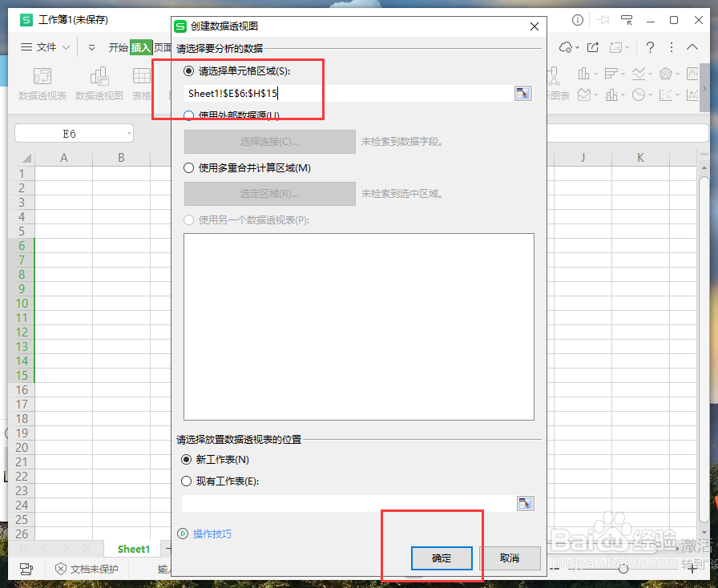Click the 确定 button

coord(442,558)
